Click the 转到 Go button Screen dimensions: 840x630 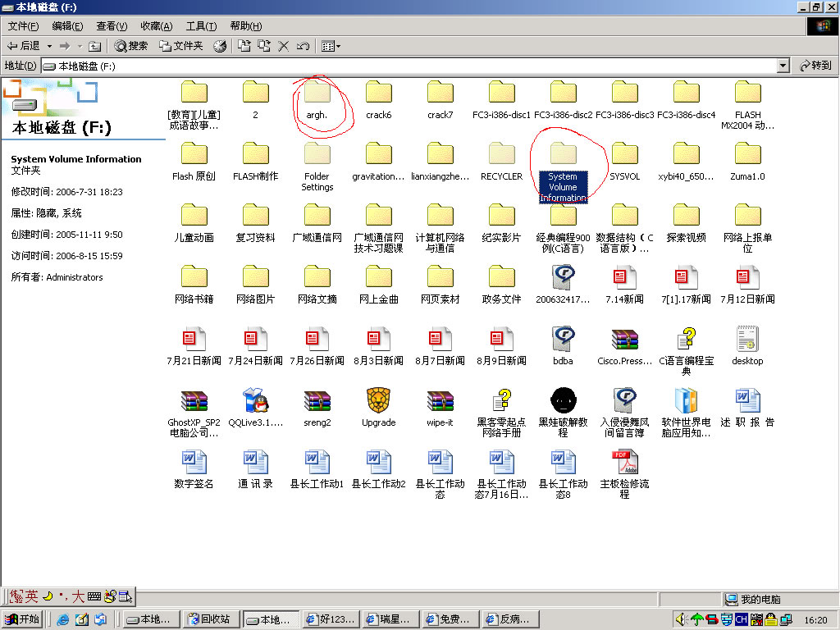(815, 66)
